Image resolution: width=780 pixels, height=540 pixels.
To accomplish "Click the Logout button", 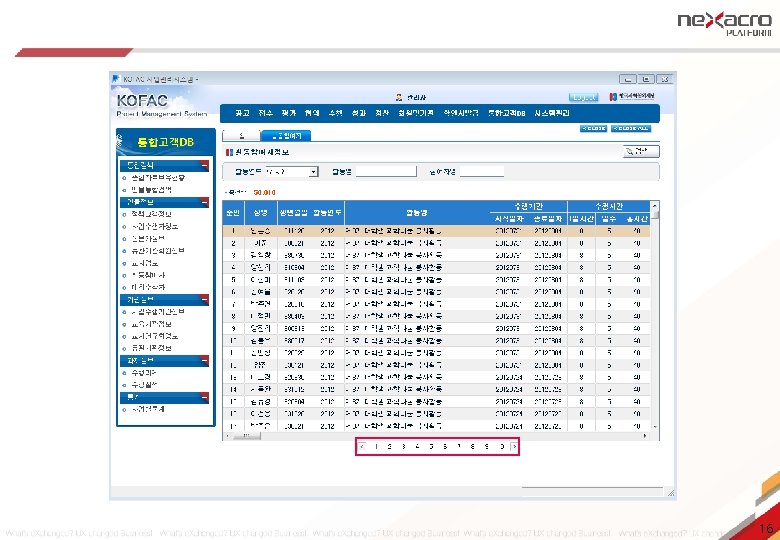I will click(583, 97).
